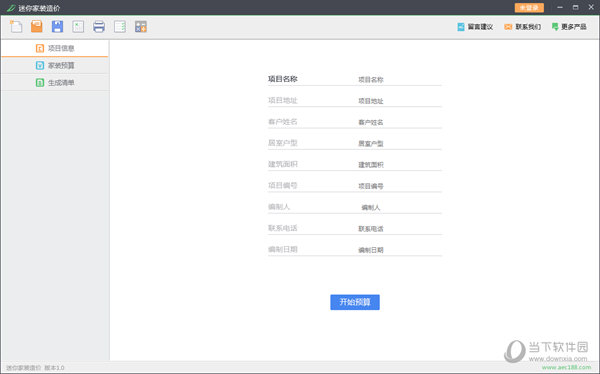Click the orange 未登录 login button
The image size is (600, 374).
[x=529, y=8]
